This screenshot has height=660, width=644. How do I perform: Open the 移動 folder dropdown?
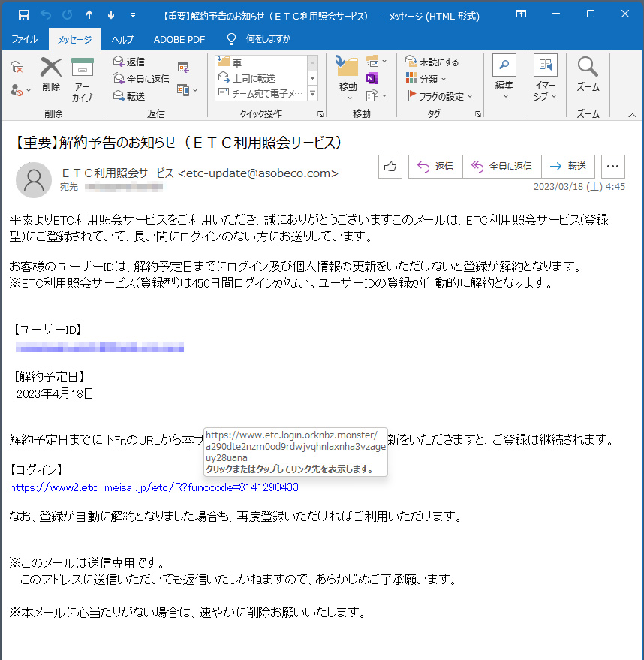point(348,79)
